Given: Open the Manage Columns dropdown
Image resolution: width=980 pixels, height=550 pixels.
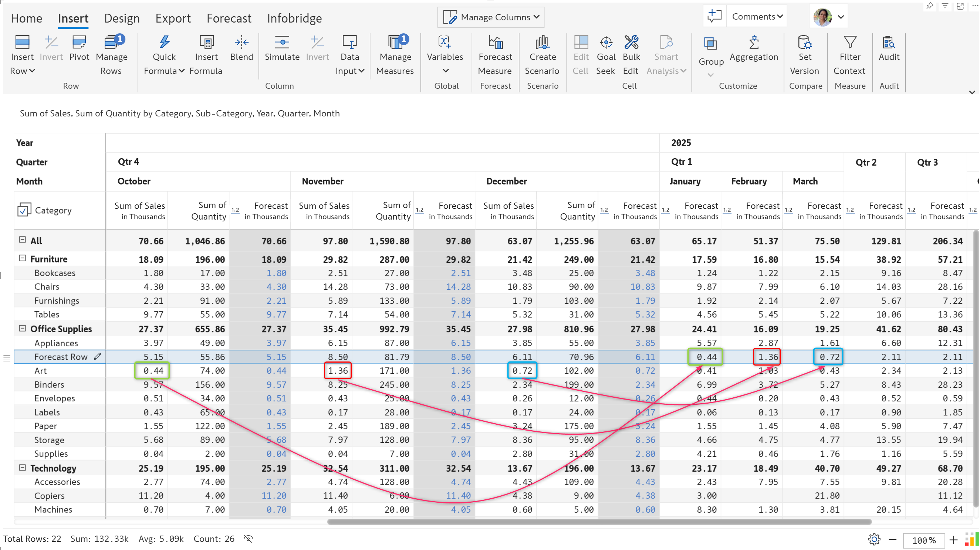Looking at the screenshot, I should 491,17.
